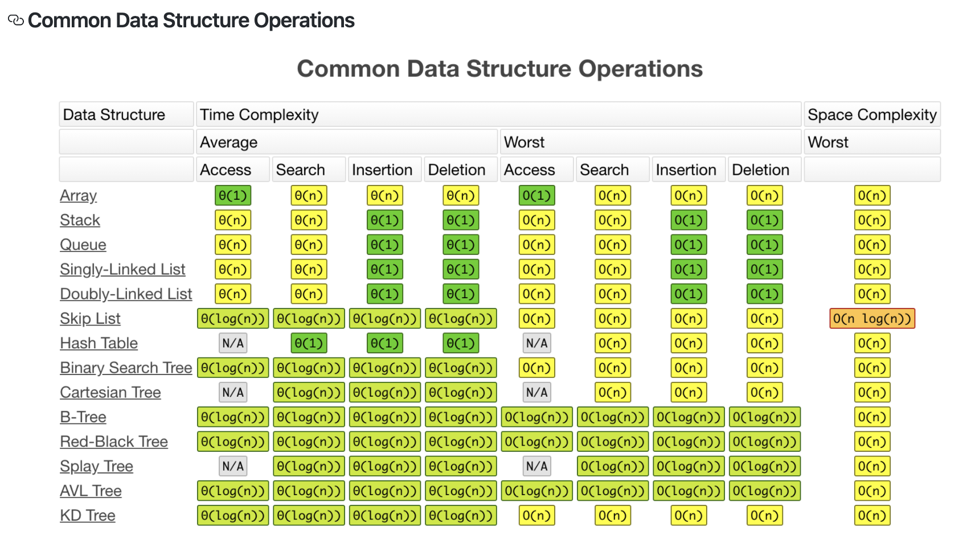Open the B-Tree link

83,417
